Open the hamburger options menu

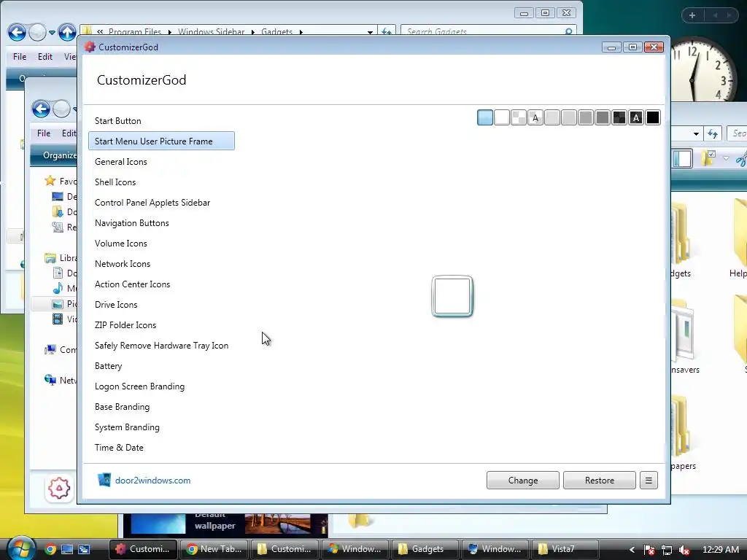[649, 481]
